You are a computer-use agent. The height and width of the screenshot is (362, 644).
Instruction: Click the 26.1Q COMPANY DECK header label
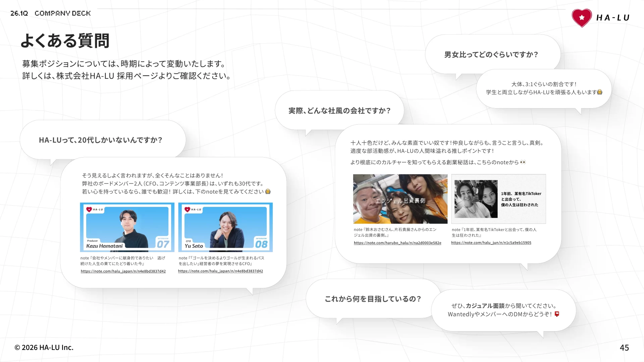50,13
